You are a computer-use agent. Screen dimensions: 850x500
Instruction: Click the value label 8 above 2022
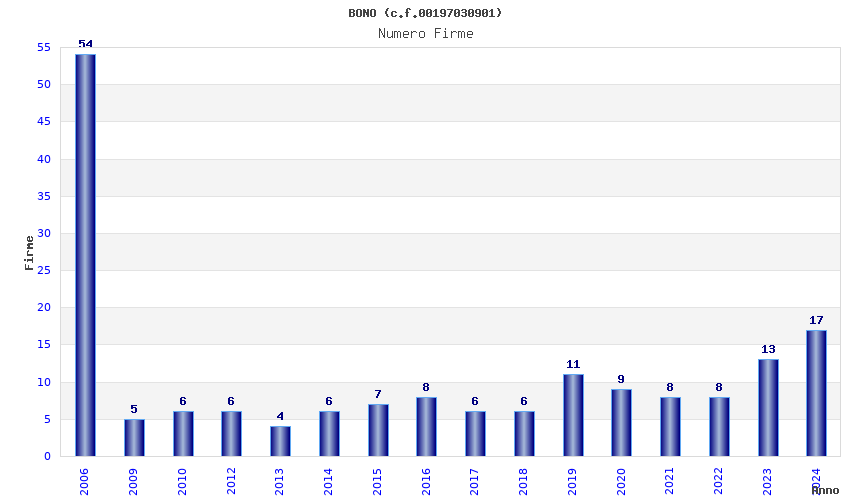[719, 387]
